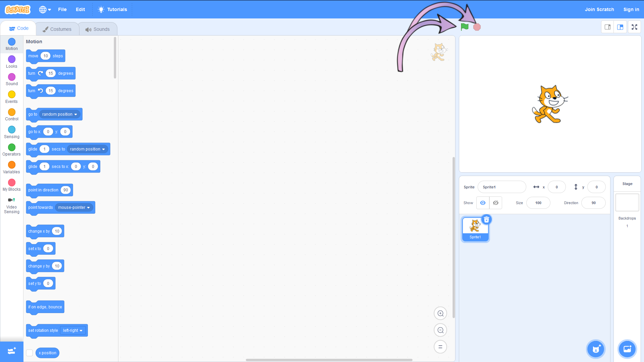Open the File menu
This screenshot has height=362, width=644.
pyautogui.click(x=62, y=9)
